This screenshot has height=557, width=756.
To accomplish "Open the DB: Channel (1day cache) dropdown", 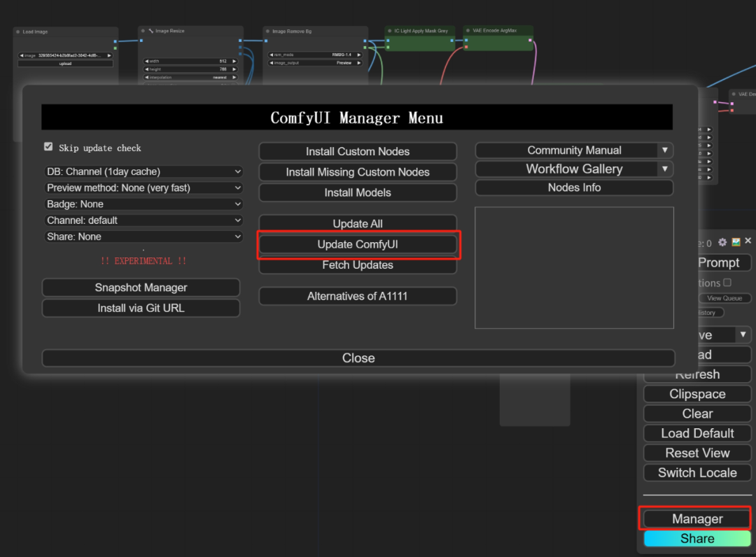I will [x=143, y=171].
